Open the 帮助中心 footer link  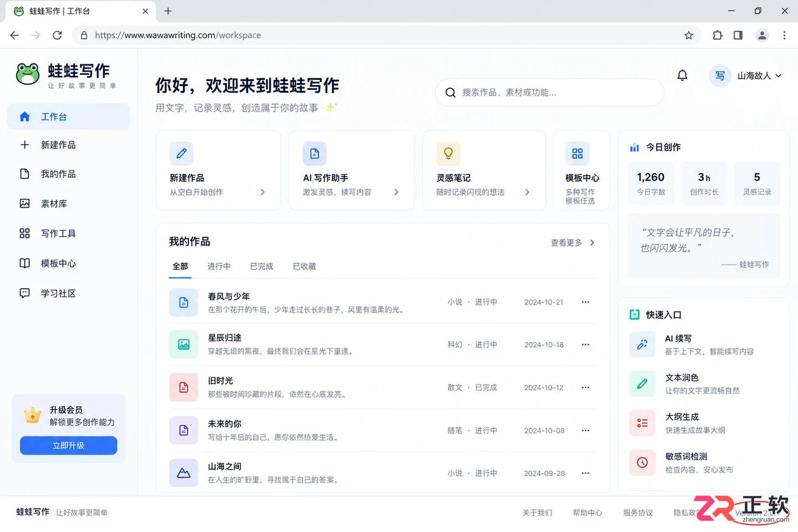(587, 513)
